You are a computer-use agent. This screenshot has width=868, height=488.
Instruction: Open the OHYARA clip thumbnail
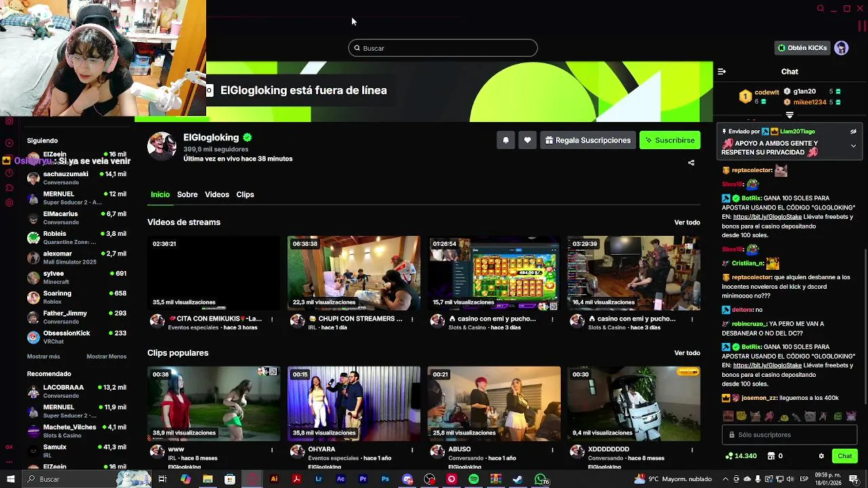354,404
